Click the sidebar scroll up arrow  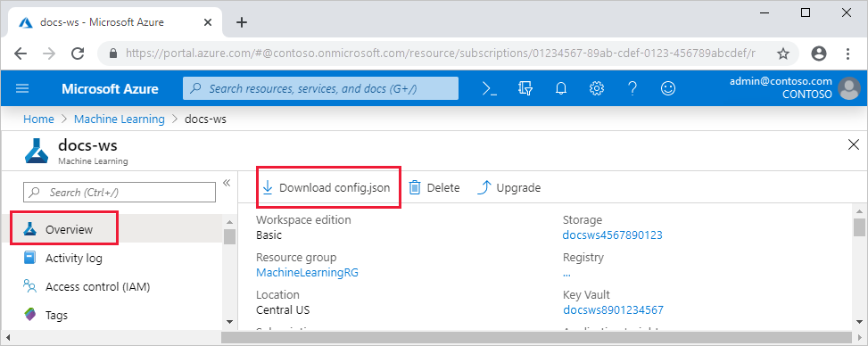coord(230,221)
